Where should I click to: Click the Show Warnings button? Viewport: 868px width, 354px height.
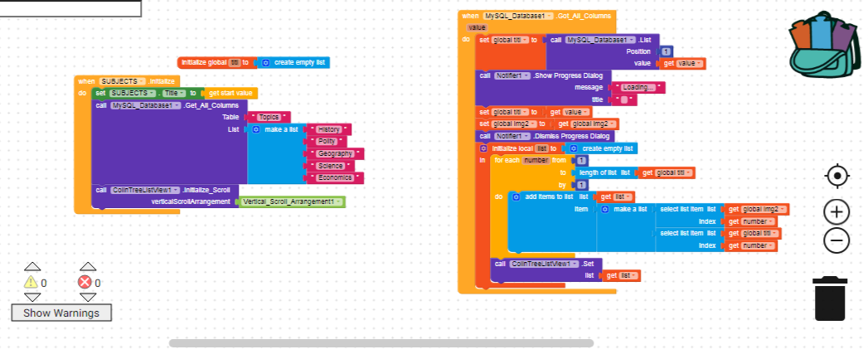(x=61, y=313)
